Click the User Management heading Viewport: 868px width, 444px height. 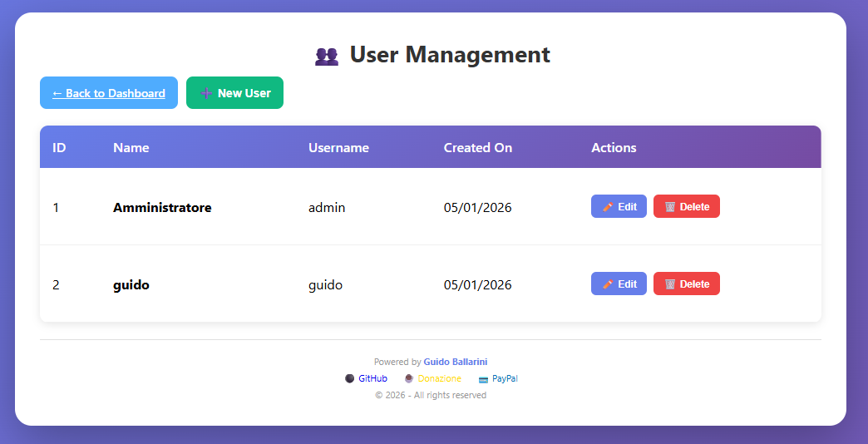pyautogui.click(x=450, y=55)
